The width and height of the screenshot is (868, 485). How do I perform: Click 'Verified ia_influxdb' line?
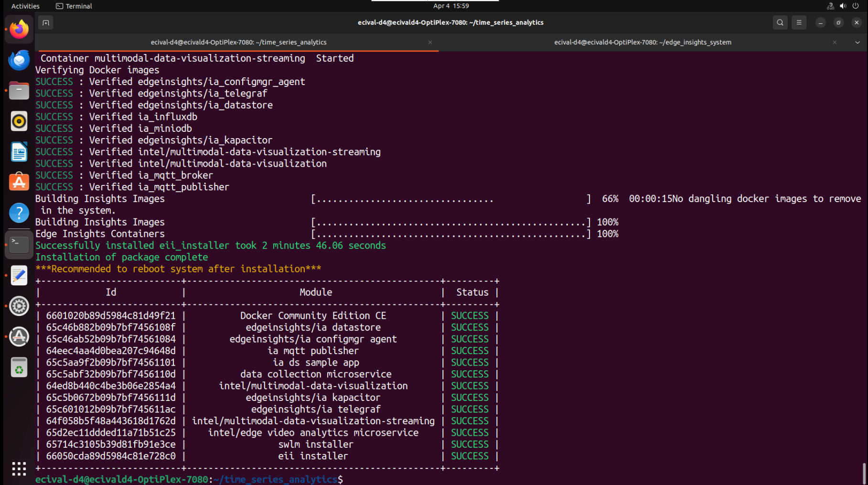click(x=116, y=117)
